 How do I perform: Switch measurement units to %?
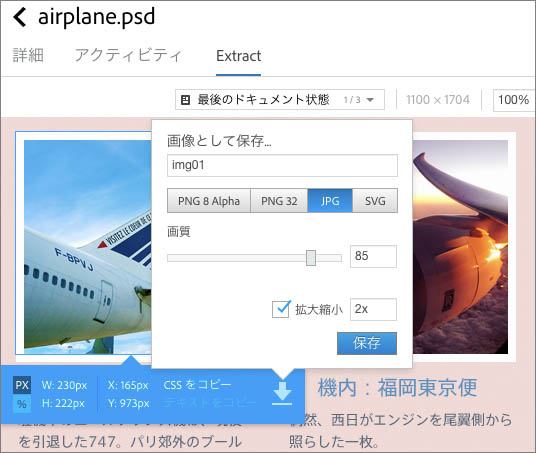click(x=22, y=404)
